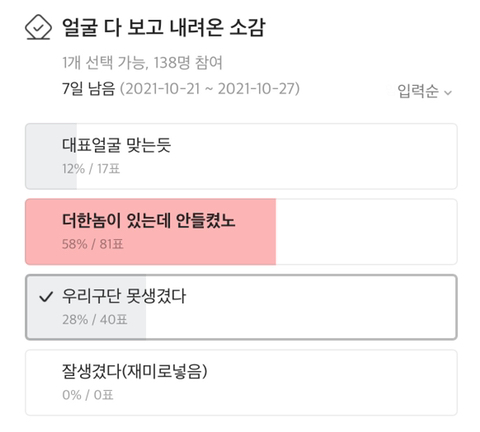
Task: Open the 입력순 sort dropdown
Action: (x=425, y=91)
